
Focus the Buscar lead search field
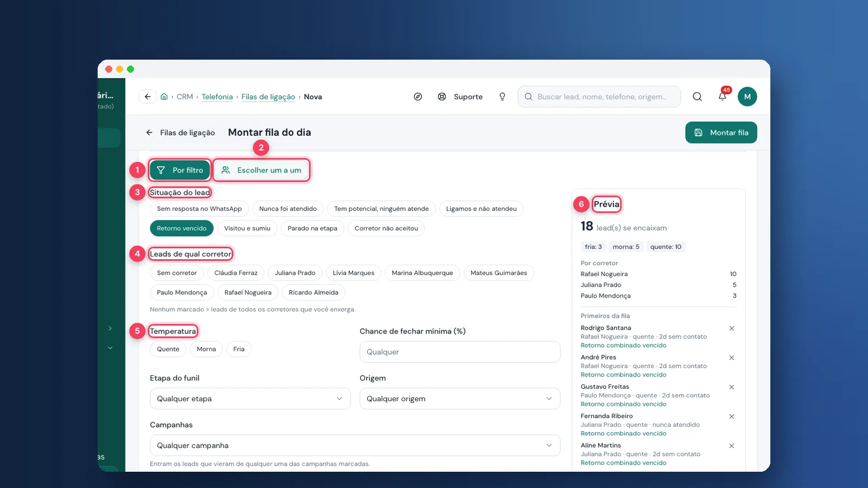599,97
